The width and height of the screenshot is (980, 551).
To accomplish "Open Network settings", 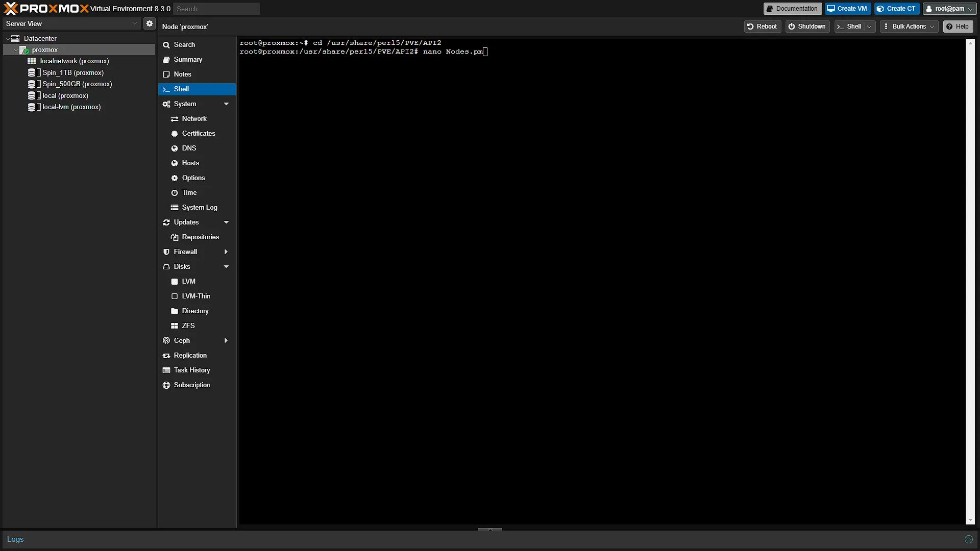I will coord(197,119).
